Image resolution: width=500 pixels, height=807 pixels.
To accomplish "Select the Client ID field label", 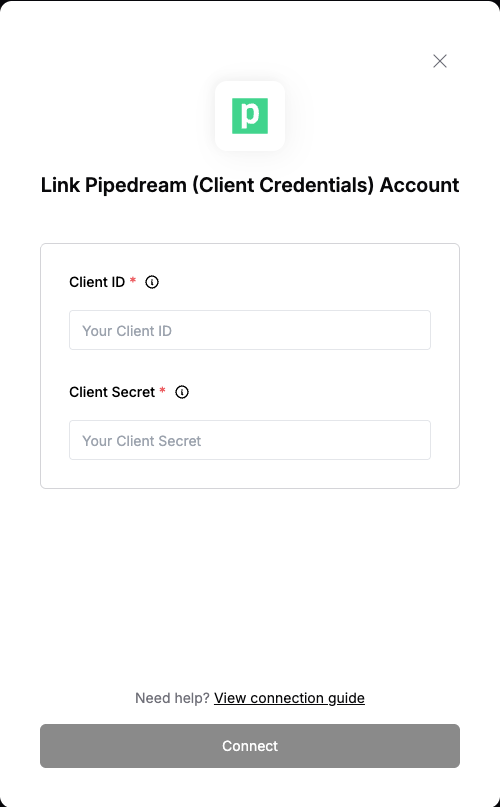I will point(97,282).
